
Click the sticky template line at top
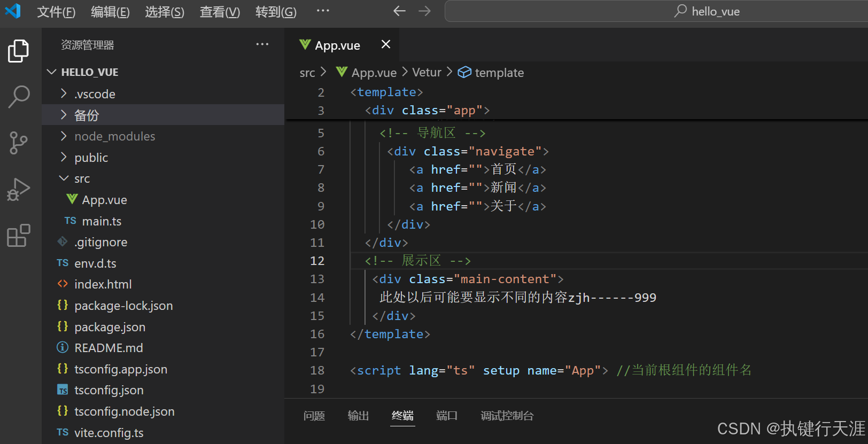pos(387,92)
